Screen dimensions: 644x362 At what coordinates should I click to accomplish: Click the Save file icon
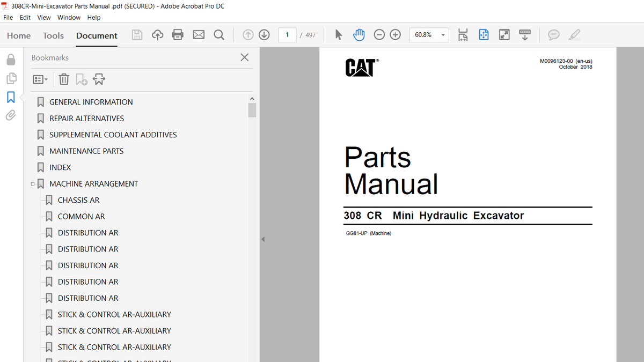pos(137,35)
